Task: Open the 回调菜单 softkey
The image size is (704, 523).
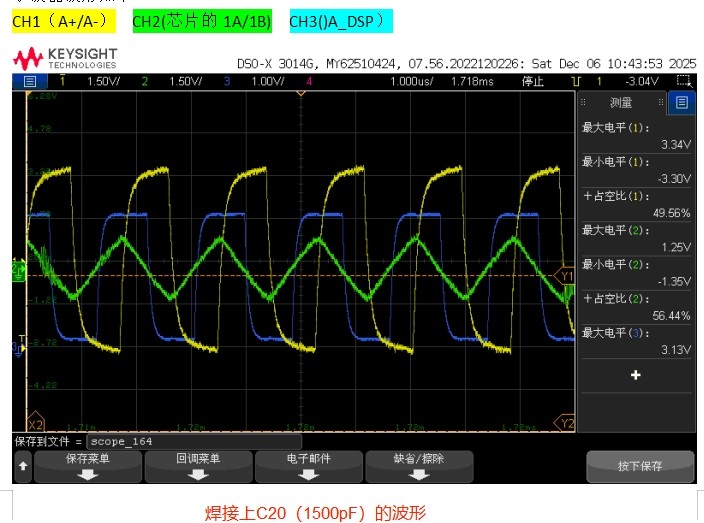Action: coord(198,466)
